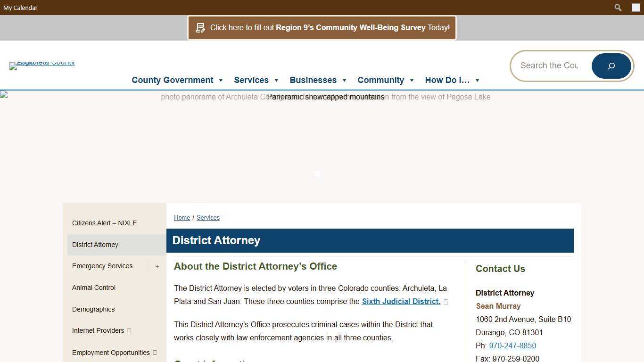Click external link icon after Sixth Judicial District
The height and width of the screenshot is (362, 644).
446,302
